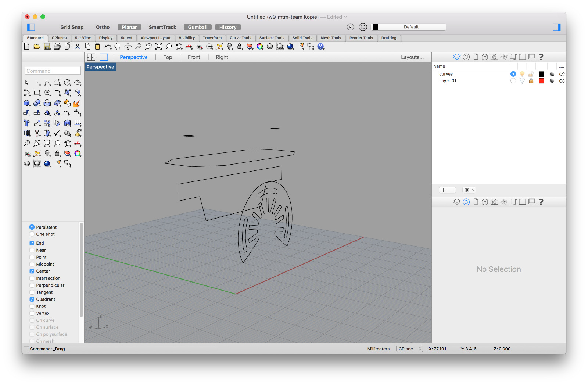Select the arrow pointer tool in left palette
588x385 pixels.
[27, 83]
